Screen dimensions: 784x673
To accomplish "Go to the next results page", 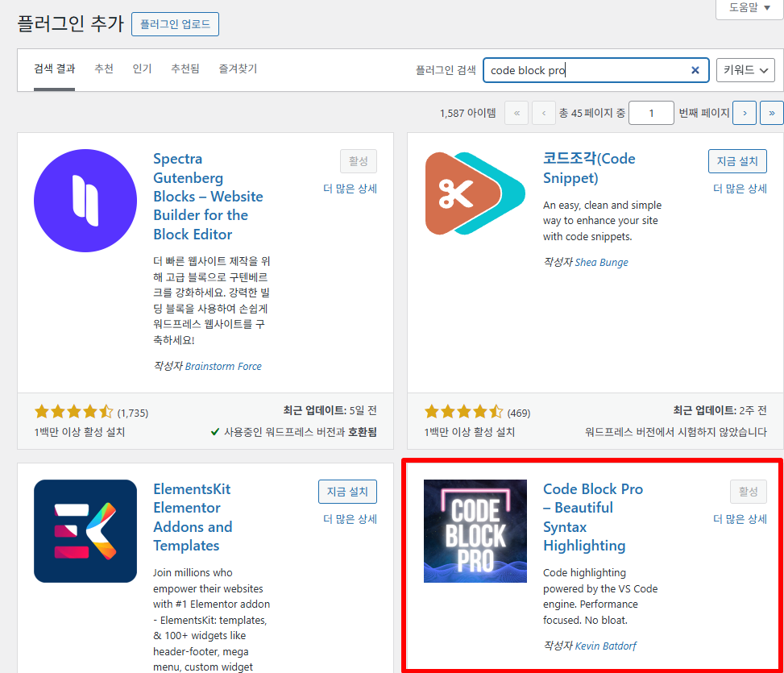I will 745,113.
